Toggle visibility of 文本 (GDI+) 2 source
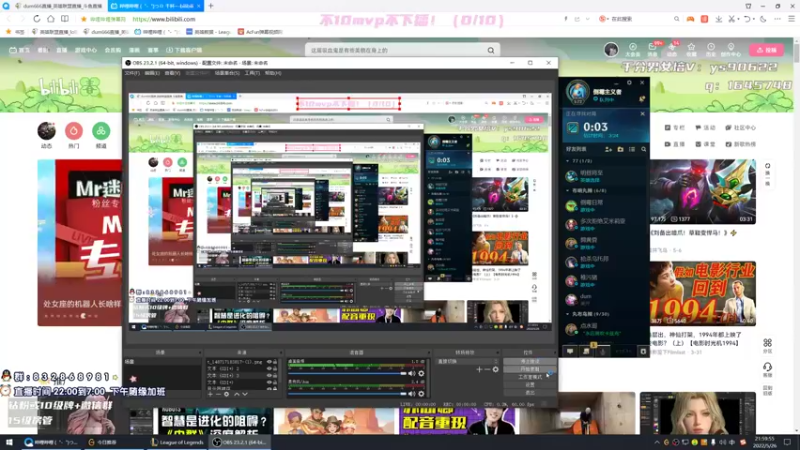Image resolution: width=800 pixels, height=450 pixels. click(x=269, y=368)
